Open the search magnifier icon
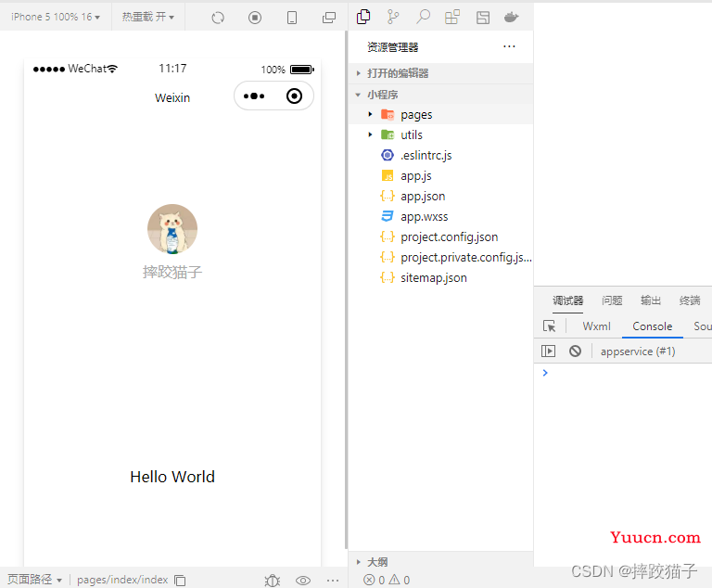 coord(423,17)
